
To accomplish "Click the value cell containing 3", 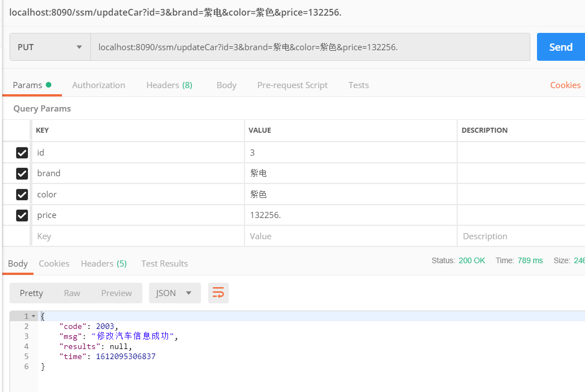I will [x=351, y=153].
